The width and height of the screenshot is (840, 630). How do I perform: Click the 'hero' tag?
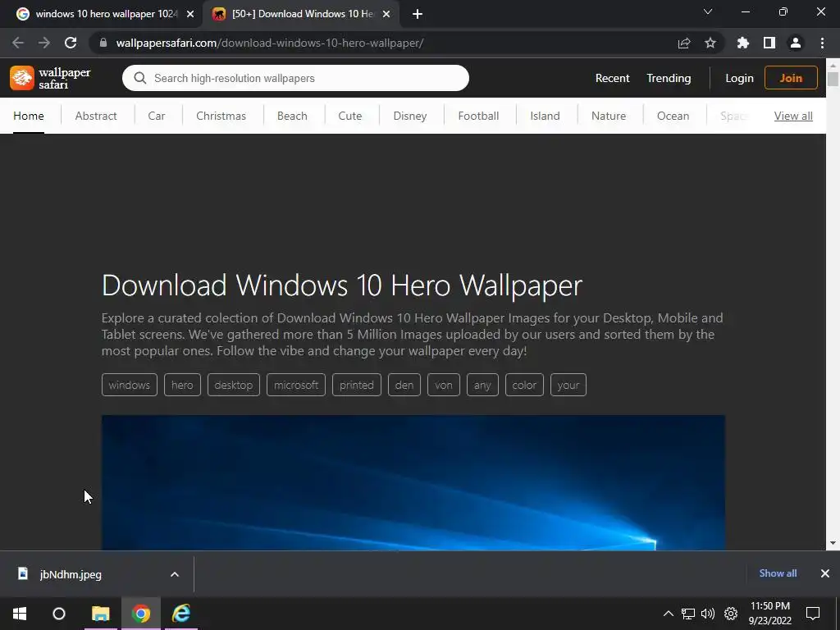(x=182, y=385)
